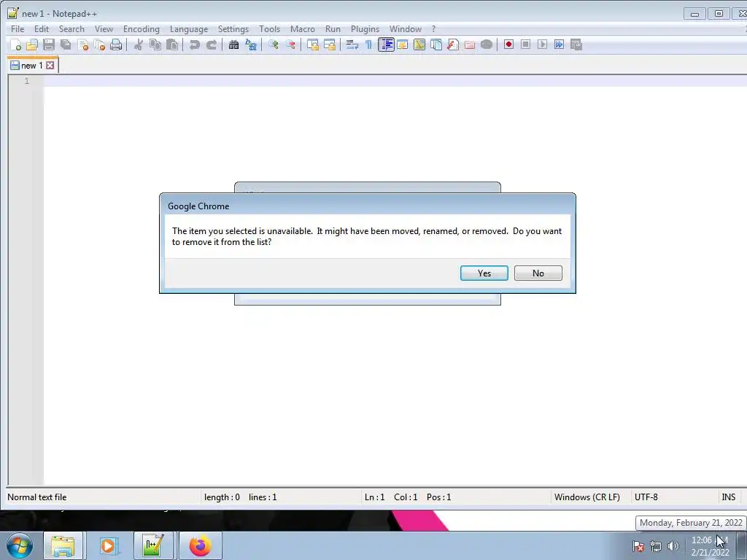This screenshot has height=560, width=747.
Task: Open the Edit menu
Action: pyautogui.click(x=42, y=29)
